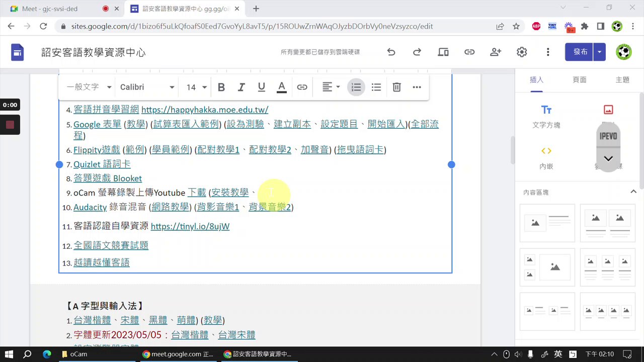This screenshot has height=362, width=644.
Task: Open the Google Sites home logo
Action: (18, 52)
